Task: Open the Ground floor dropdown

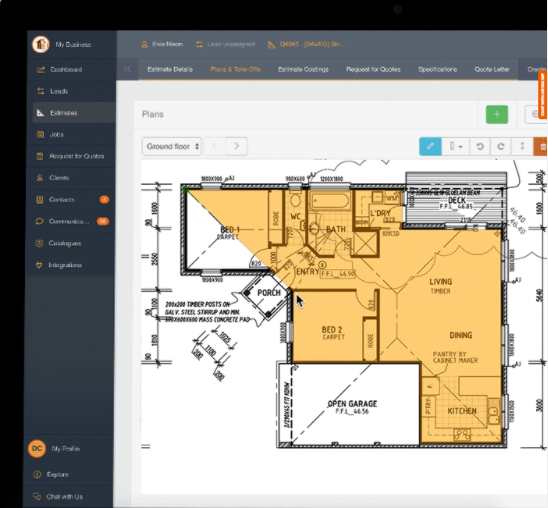Action: pyautogui.click(x=171, y=146)
